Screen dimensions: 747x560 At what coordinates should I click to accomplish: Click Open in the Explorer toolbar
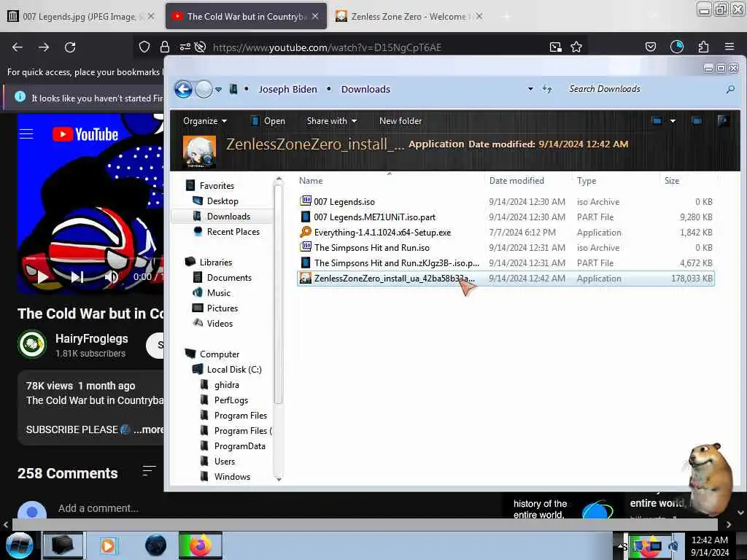(268, 121)
